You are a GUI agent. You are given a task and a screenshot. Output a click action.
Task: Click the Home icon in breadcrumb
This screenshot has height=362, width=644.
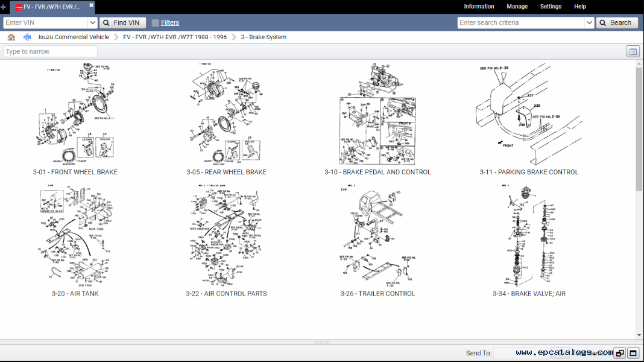coord(11,37)
